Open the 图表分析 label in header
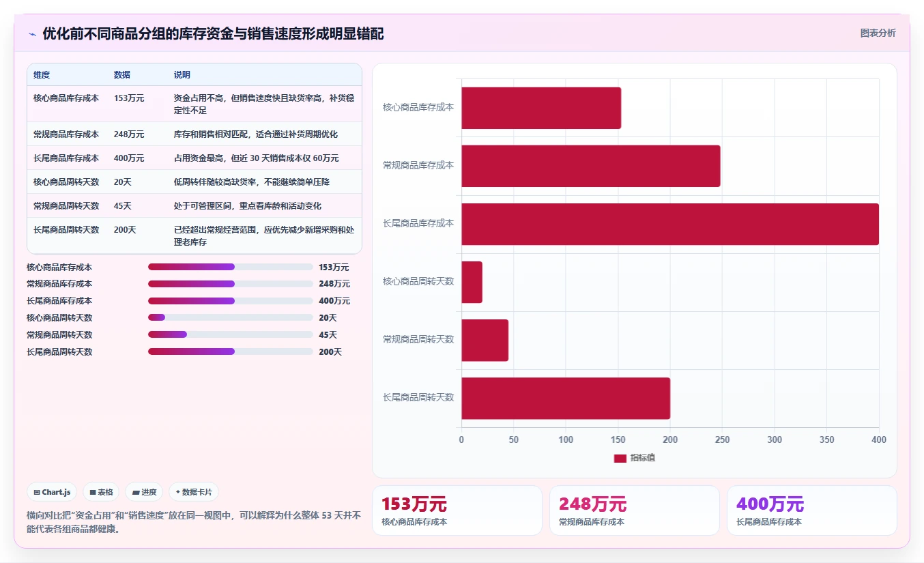 (878, 33)
